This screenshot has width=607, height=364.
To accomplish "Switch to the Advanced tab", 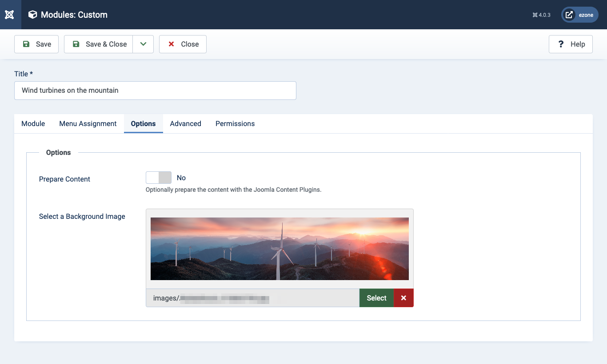I will pos(185,123).
